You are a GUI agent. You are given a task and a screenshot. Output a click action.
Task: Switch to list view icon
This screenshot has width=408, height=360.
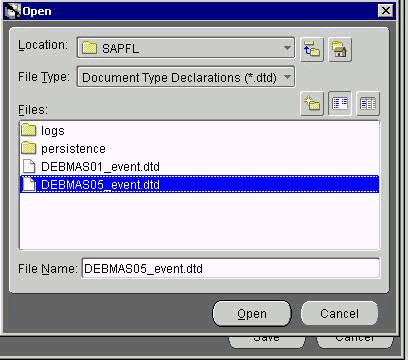(x=340, y=103)
